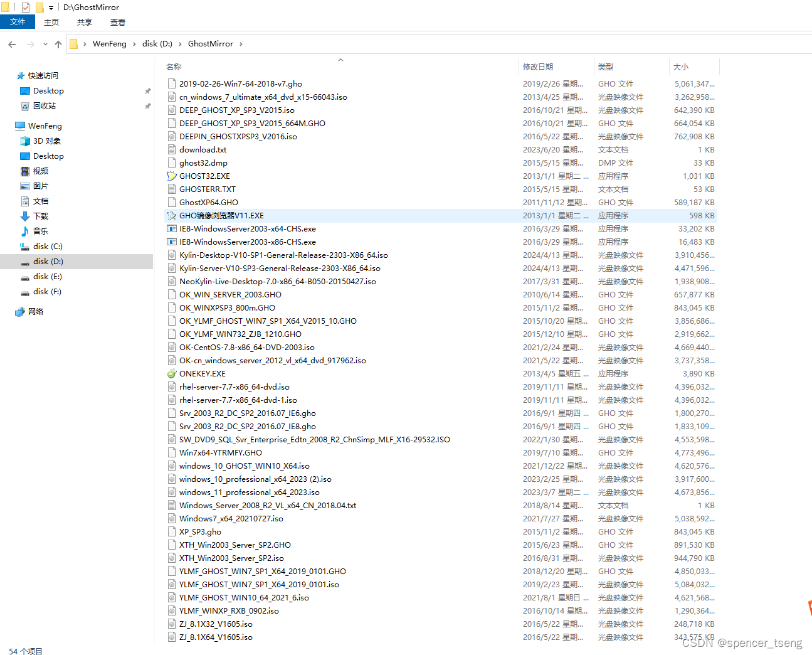The height and width of the screenshot is (655, 812).
Task: Click the download.txt file icon
Action: (172, 150)
